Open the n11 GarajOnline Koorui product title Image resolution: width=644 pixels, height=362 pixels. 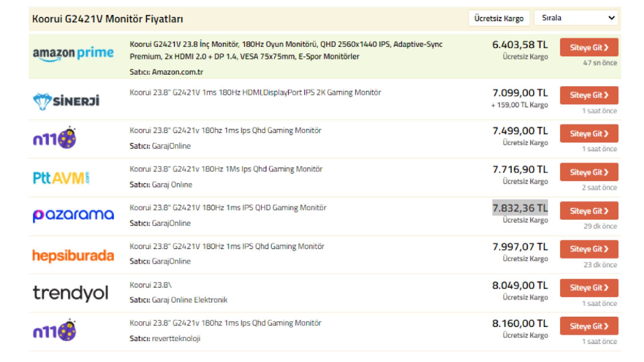[x=225, y=130]
